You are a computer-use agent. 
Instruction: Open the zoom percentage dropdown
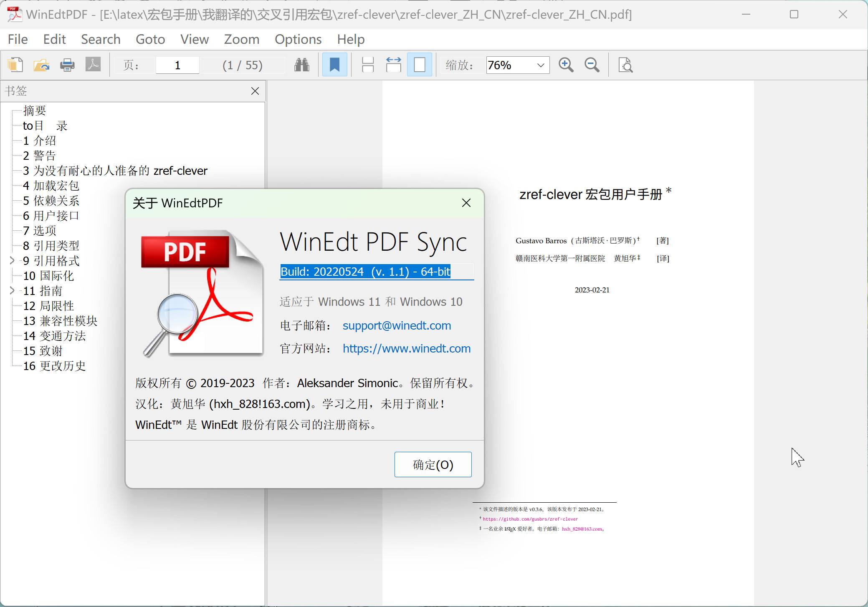540,65
